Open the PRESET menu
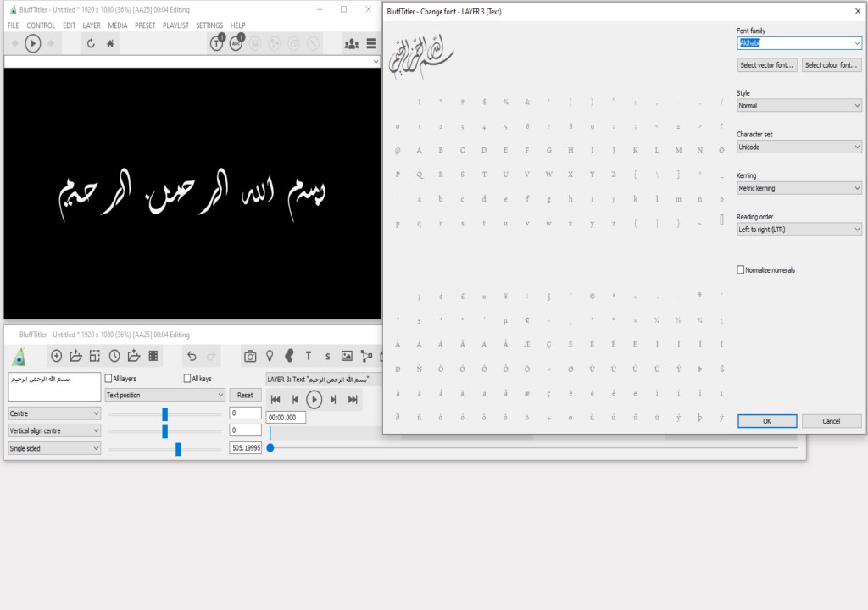This screenshot has height=610, width=868. [x=145, y=25]
